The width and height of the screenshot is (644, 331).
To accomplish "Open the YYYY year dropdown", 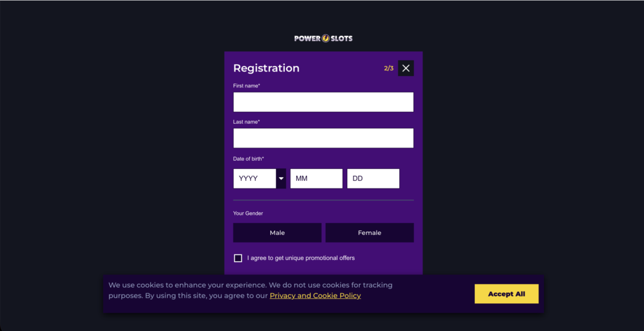I will (x=255, y=178).
